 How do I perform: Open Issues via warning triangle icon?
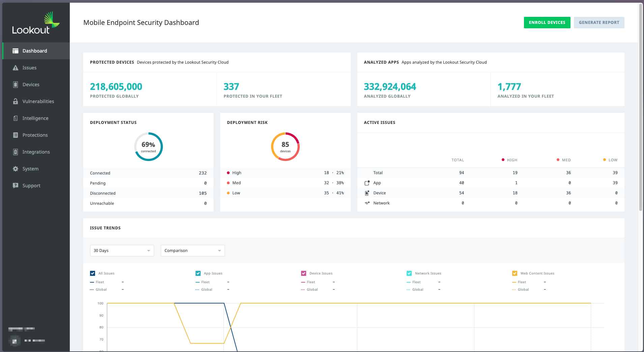(16, 68)
